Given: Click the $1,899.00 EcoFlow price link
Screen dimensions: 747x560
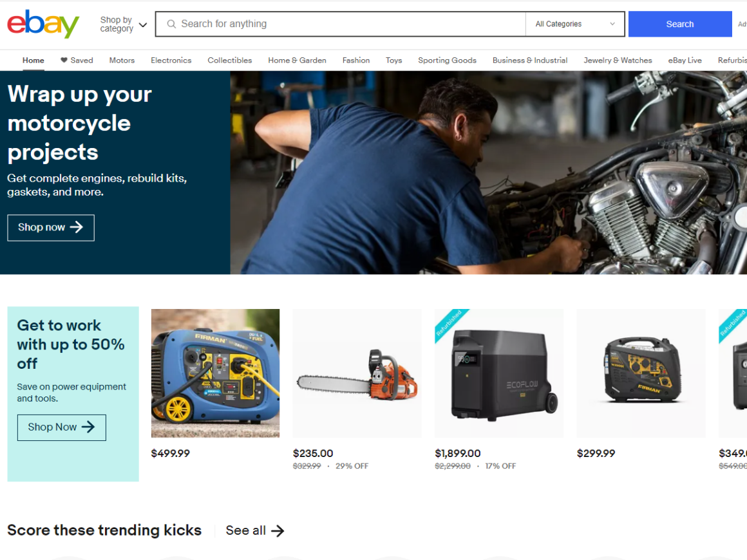Looking at the screenshot, I should pos(458,453).
